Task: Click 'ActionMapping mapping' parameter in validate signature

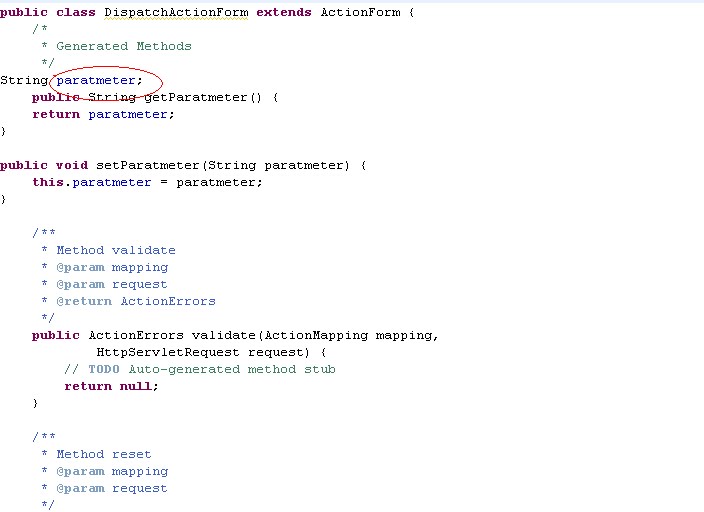Action: [x=348, y=336]
